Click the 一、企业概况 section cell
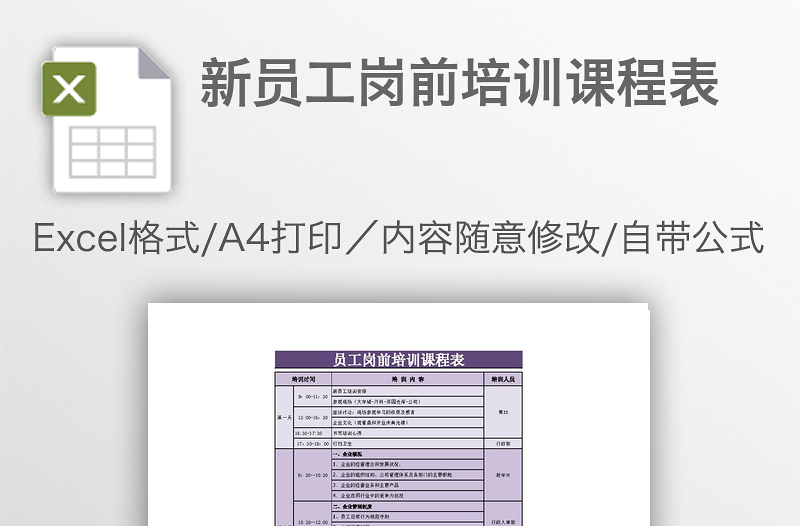Screen dimensions: 800x526 point(407,454)
